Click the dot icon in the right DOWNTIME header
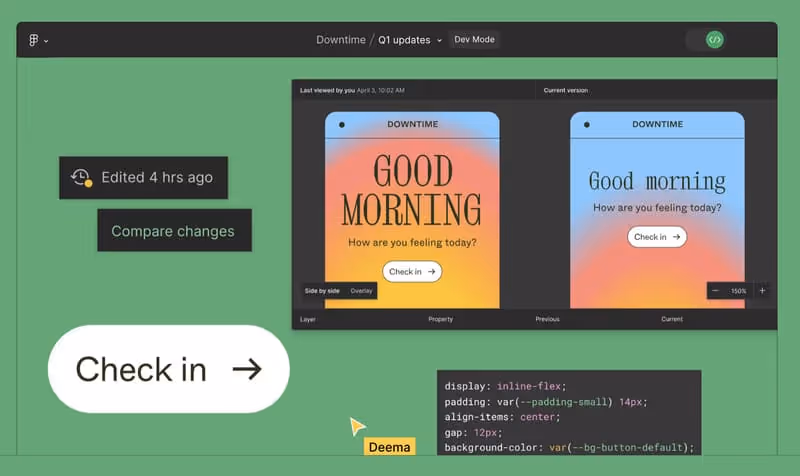Image resolution: width=800 pixels, height=476 pixels. (587, 124)
